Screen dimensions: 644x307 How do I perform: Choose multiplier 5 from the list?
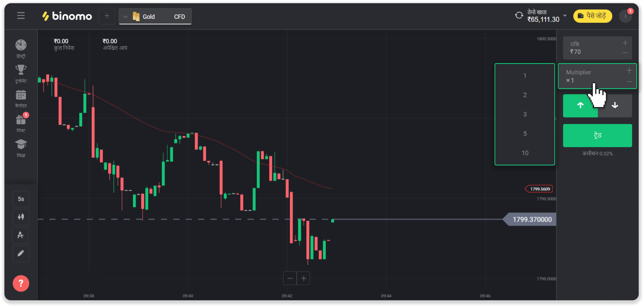[525, 134]
